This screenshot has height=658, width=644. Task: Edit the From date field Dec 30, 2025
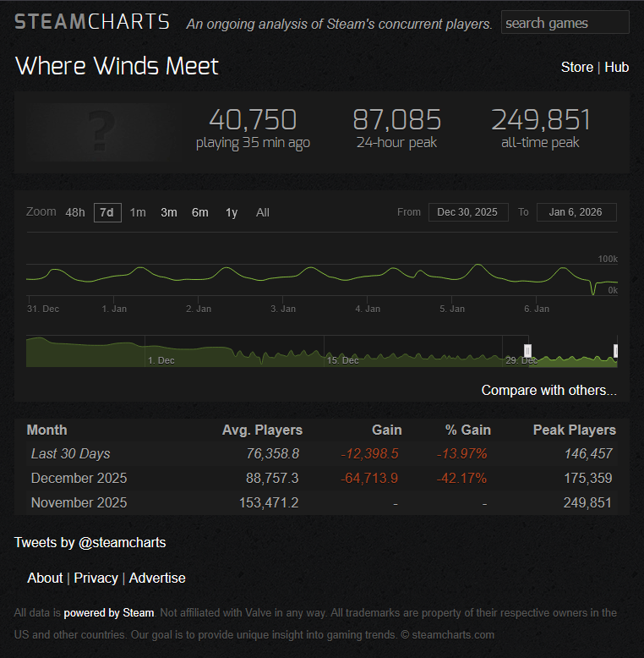click(468, 212)
